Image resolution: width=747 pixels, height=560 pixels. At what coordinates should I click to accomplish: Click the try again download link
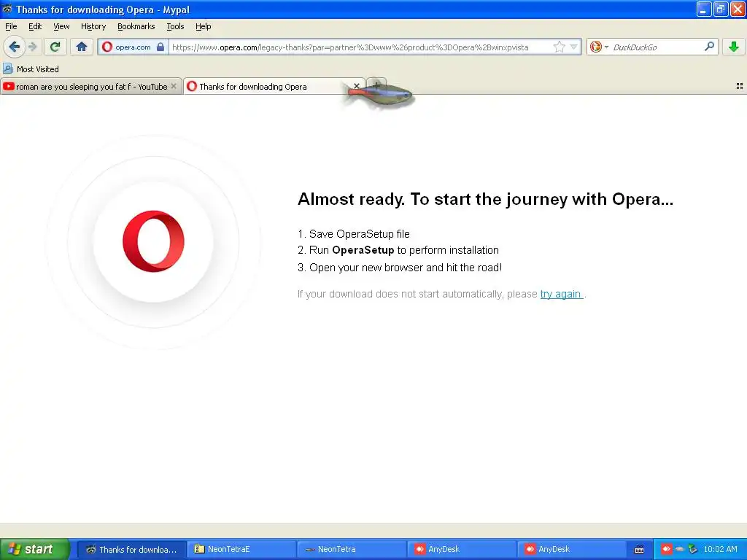[x=561, y=295]
